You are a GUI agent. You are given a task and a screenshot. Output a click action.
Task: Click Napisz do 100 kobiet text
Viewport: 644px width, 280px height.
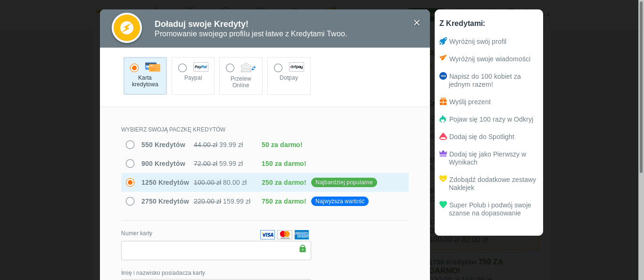(x=485, y=80)
